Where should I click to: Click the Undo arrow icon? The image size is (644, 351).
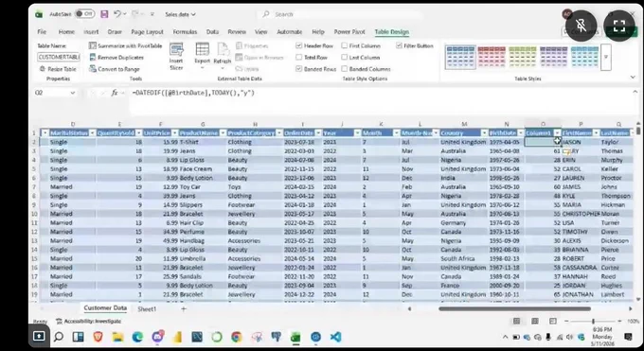(x=117, y=14)
